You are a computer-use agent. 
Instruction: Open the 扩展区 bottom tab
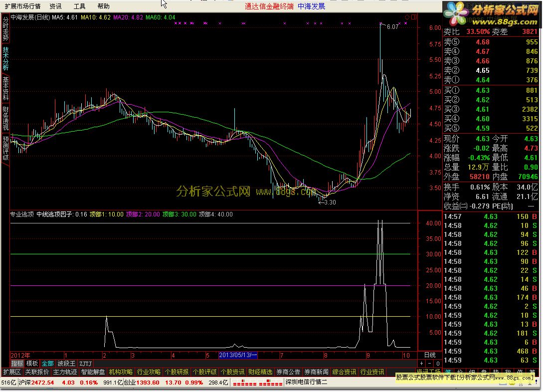12,372
